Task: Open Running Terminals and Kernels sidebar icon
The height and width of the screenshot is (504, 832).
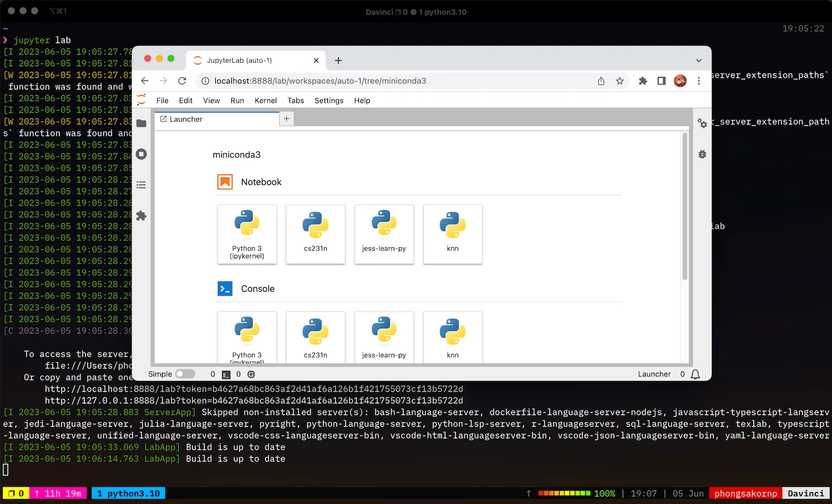Action: tap(141, 154)
